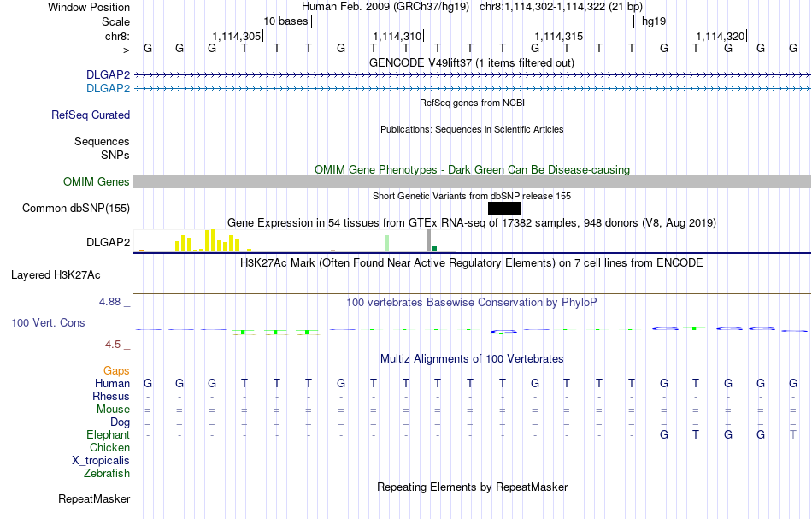This screenshot has height=519, width=812.
Task: Click the Window Position label
Action: [89, 7]
